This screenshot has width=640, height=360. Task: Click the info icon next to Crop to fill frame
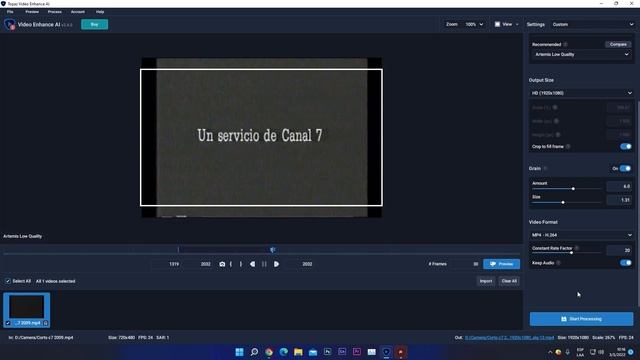click(x=568, y=147)
